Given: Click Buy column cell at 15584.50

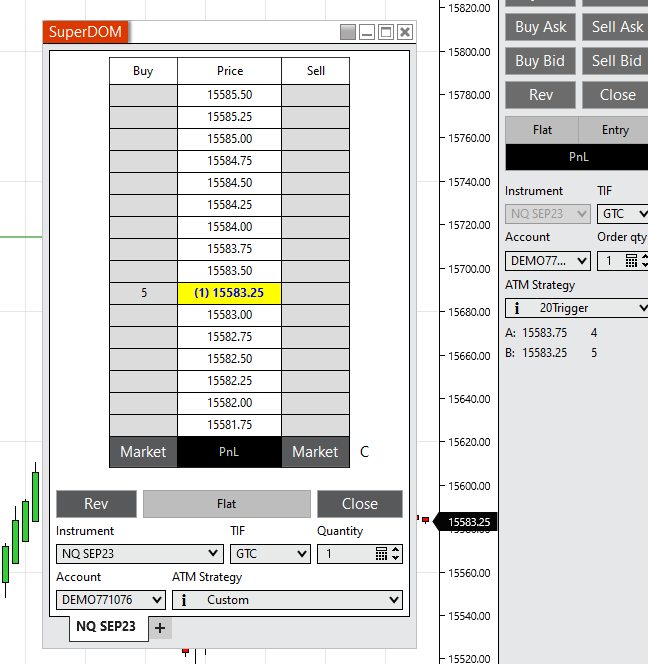Looking at the screenshot, I should [x=143, y=183].
